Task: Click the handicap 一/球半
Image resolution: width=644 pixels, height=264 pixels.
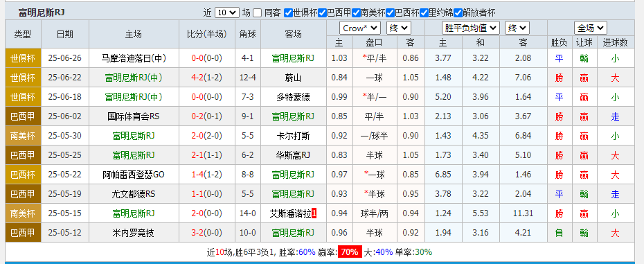Action: (x=374, y=136)
